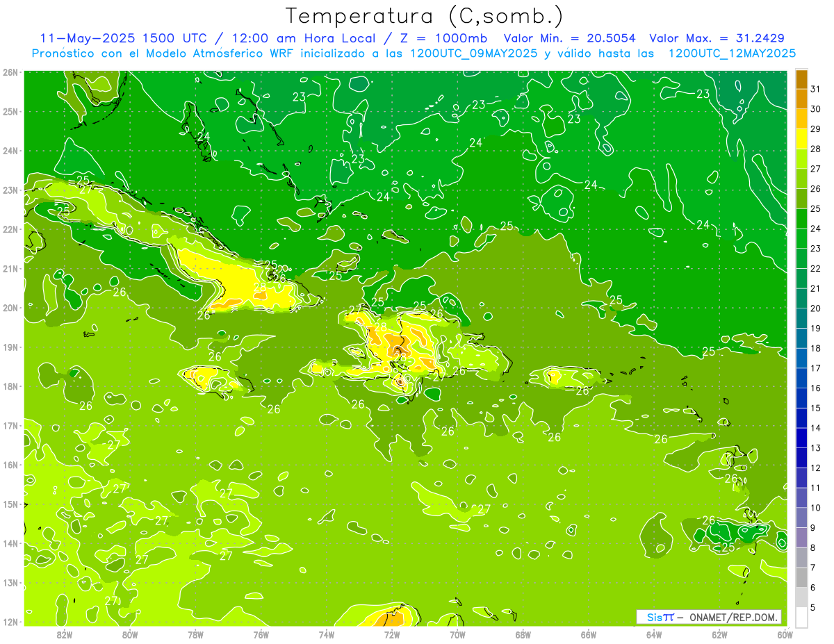Click the 12 value on the color scale
The image size is (834, 644).
pos(815,468)
